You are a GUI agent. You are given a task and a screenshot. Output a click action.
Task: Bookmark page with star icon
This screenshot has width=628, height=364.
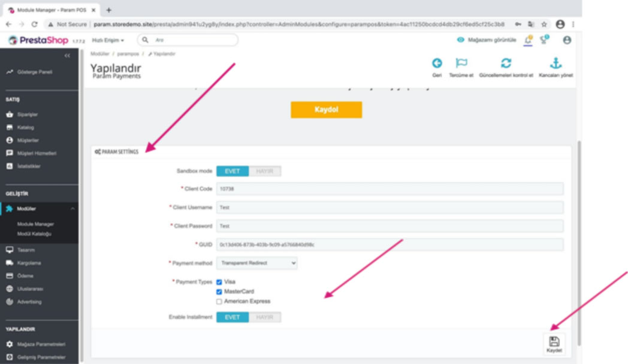click(x=544, y=25)
